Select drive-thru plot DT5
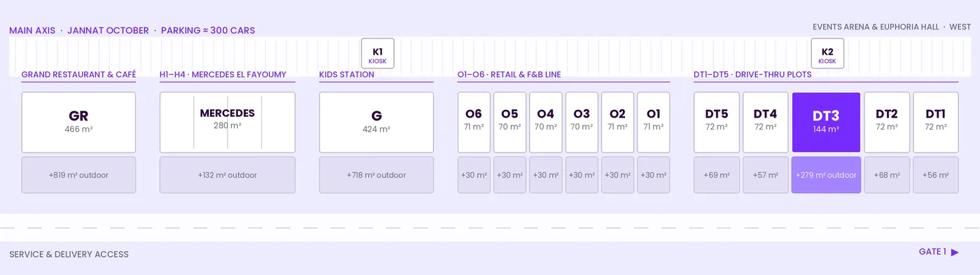The height and width of the screenshot is (275, 980). 717,122
